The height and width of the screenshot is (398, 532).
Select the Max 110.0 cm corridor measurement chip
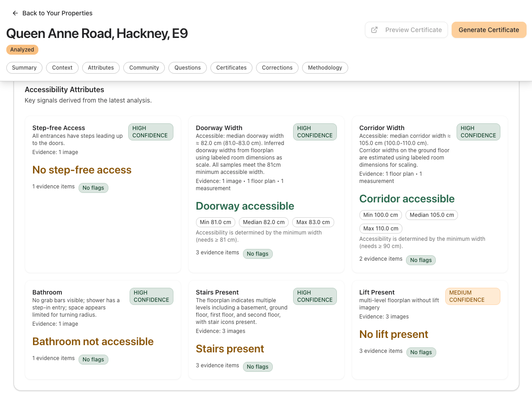pyautogui.click(x=380, y=228)
